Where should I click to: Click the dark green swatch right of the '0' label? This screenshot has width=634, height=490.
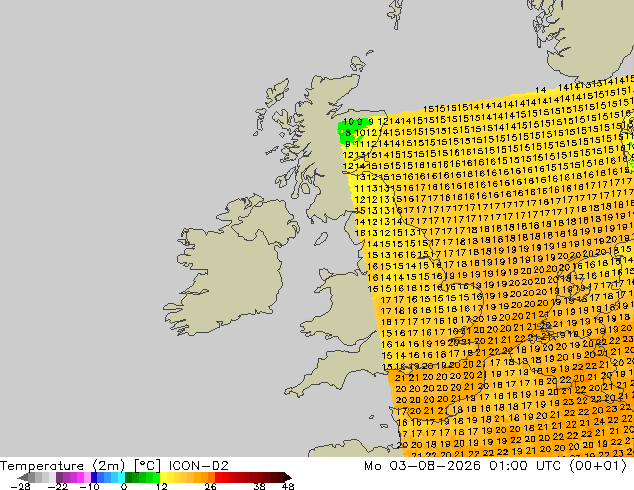point(129,477)
